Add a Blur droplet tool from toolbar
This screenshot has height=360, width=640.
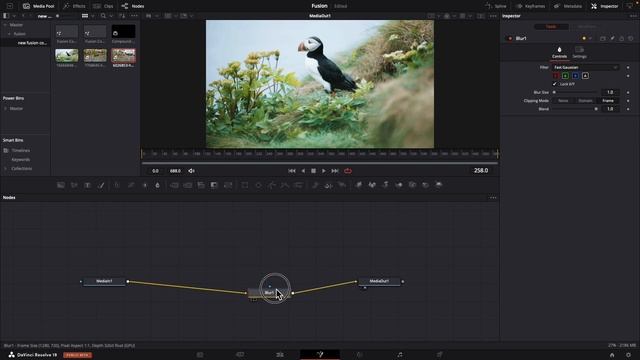click(158, 185)
